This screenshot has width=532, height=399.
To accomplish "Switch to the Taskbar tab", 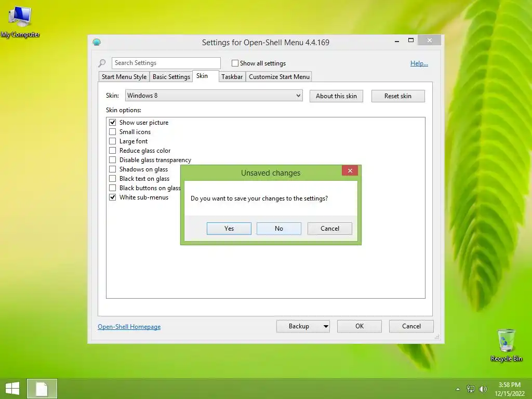I will tap(232, 77).
